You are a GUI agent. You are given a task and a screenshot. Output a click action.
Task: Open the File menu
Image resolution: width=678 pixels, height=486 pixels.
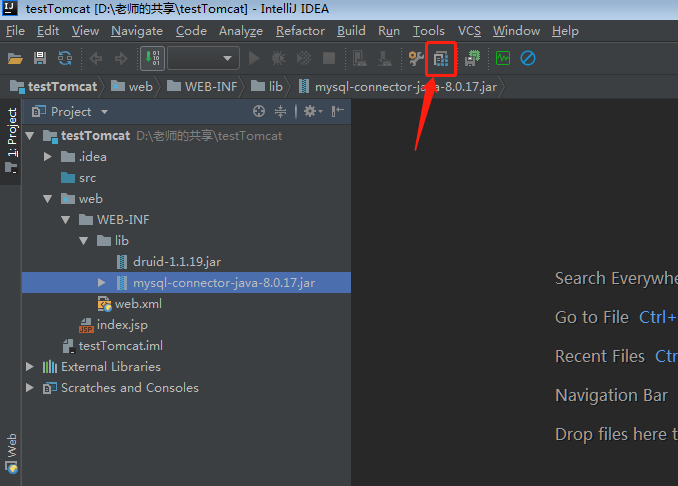pos(15,31)
